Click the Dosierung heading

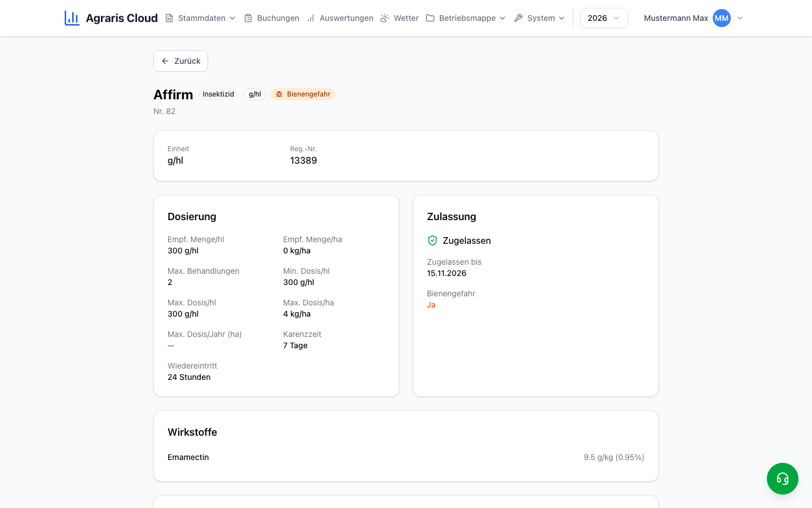pyautogui.click(x=192, y=217)
